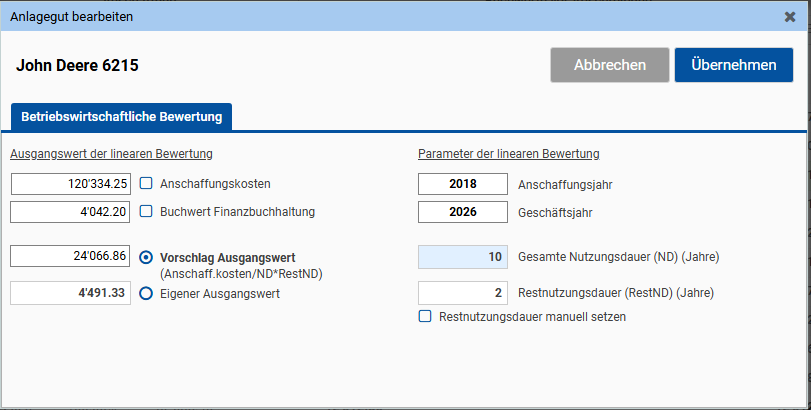Viewport: 811px width, 410px height.
Task: Close the Anlagegut bearbeiten dialog
Action: 790,17
